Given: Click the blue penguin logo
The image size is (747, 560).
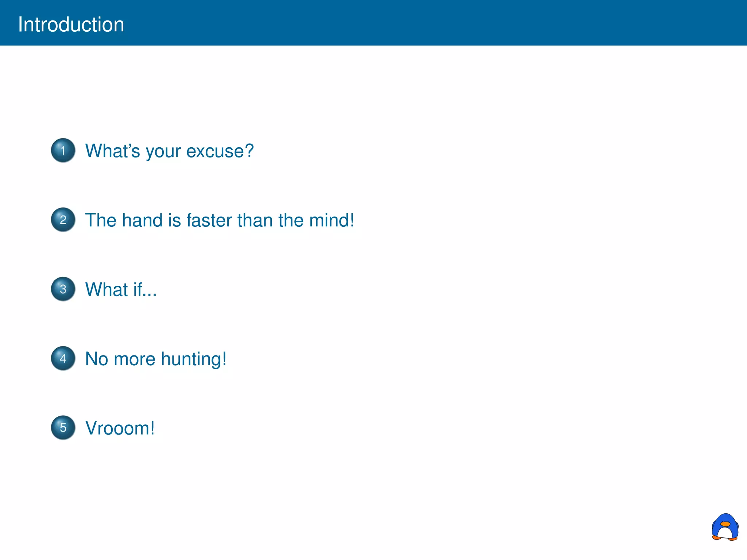Looking at the screenshot, I should click(x=725, y=527).
